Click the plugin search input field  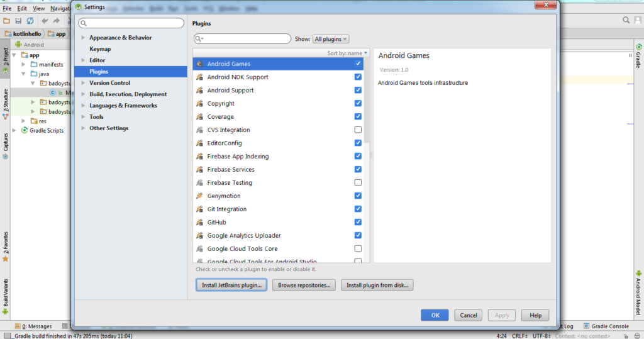click(x=245, y=39)
